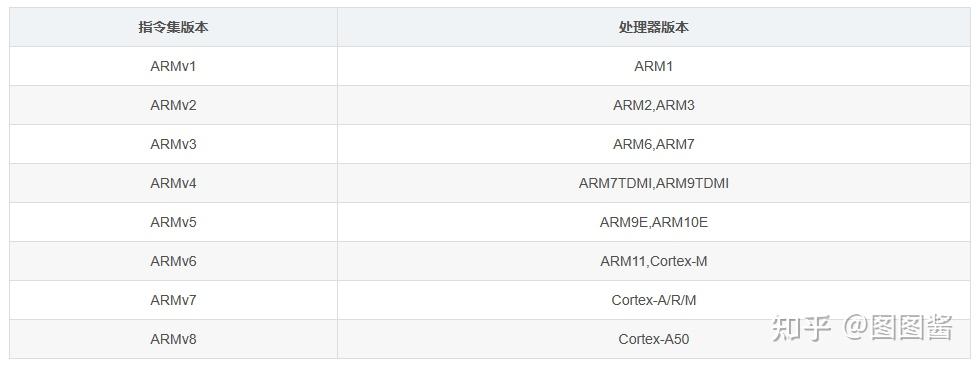This screenshot has height=367, width=978.
Task: Click the 知乎 watermark logo
Action: click(x=801, y=328)
